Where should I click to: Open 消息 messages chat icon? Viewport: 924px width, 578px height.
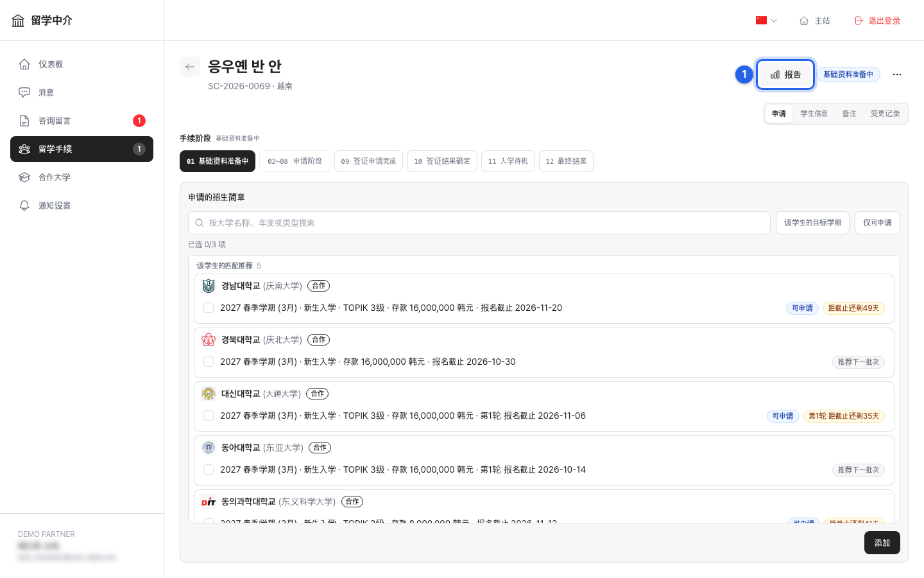click(x=24, y=92)
